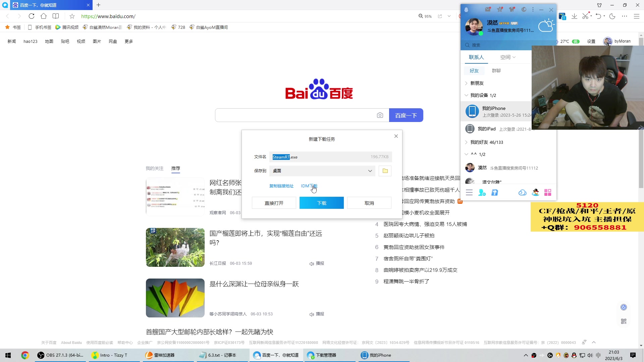Select the 推荐 feed tab
644x362 pixels.
click(176, 168)
